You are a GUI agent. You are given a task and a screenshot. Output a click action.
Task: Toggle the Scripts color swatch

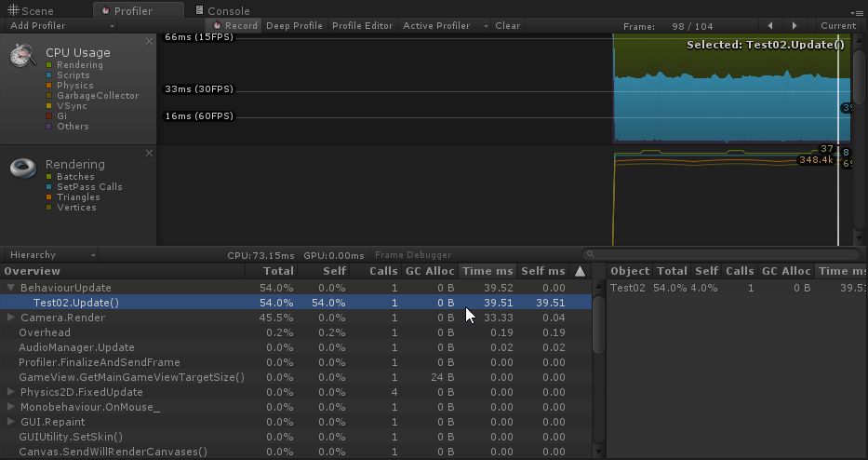point(49,75)
